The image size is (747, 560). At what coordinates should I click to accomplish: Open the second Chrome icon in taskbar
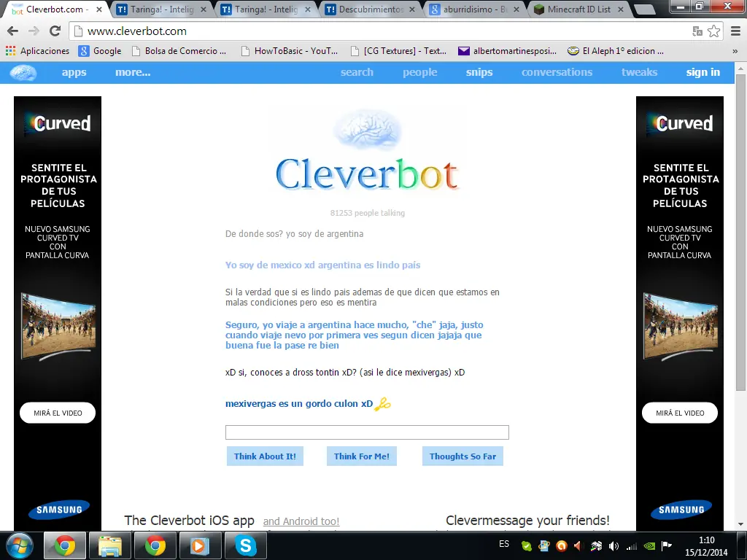155,545
